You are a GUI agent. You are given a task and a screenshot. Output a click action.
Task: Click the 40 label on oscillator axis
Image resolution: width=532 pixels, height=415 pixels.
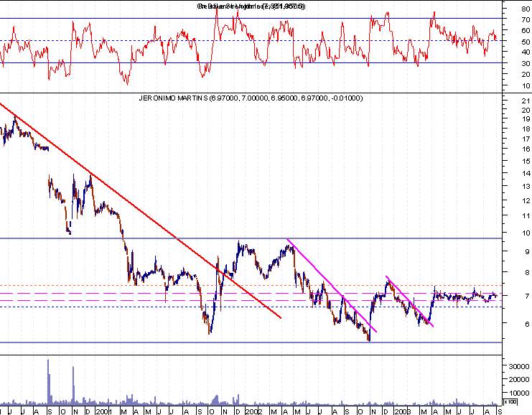(526, 52)
